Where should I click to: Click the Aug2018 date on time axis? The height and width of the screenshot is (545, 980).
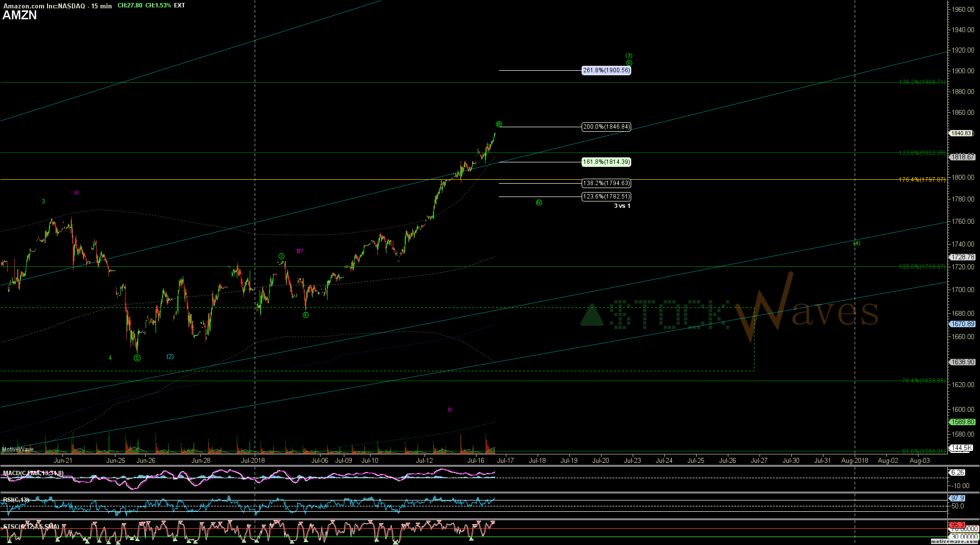pyautogui.click(x=855, y=460)
